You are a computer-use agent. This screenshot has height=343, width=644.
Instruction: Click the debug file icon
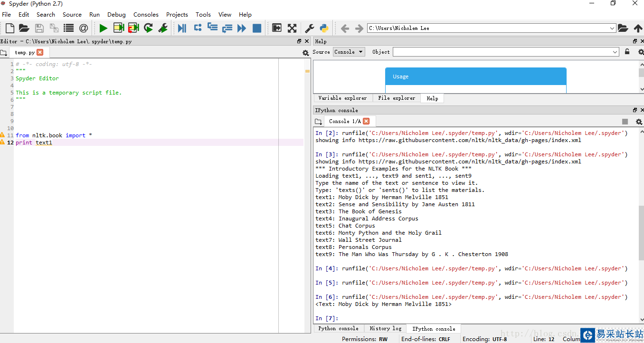(182, 29)
